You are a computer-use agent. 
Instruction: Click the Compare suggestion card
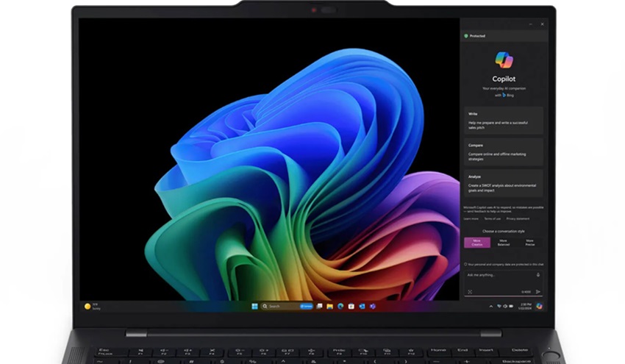coord(504,152)
